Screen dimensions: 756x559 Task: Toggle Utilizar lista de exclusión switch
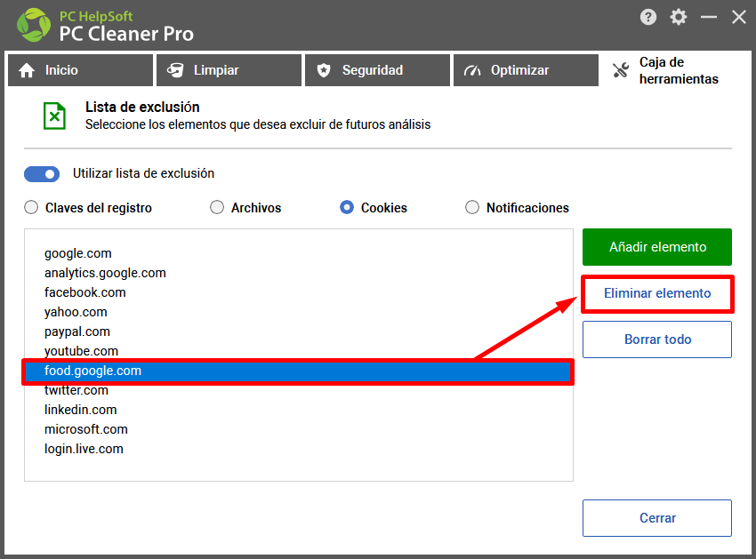coord(42,174)
